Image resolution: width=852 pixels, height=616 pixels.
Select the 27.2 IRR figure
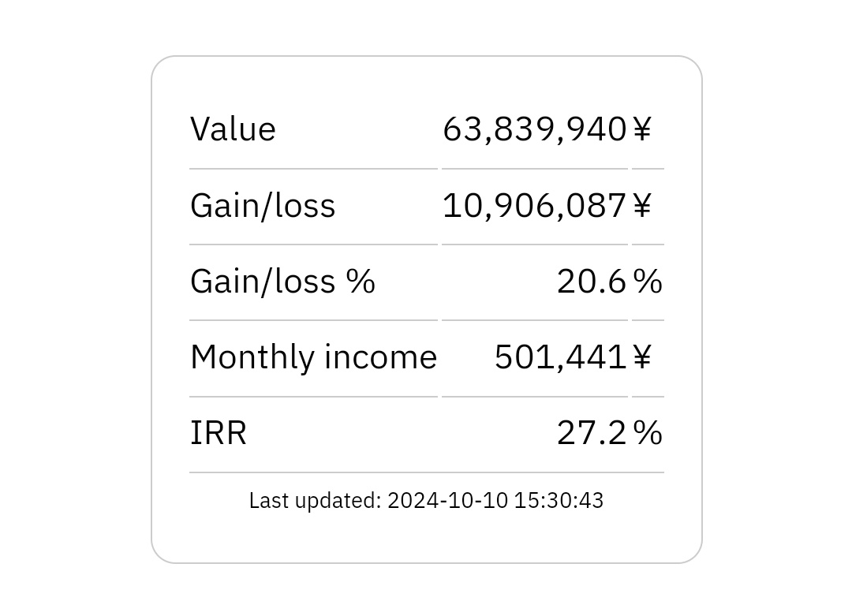pos(591,433)
